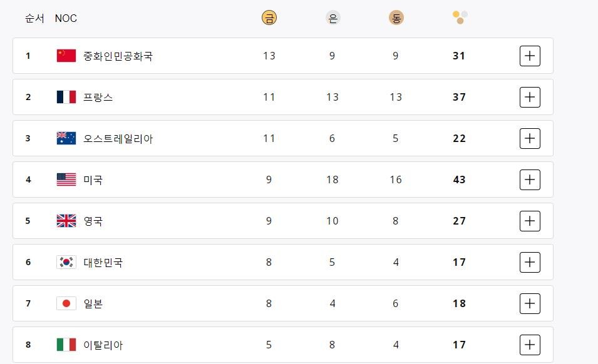This screenshot has height=364, width=598.
Task: Click the total medals header icon
Action: [460, 18]
